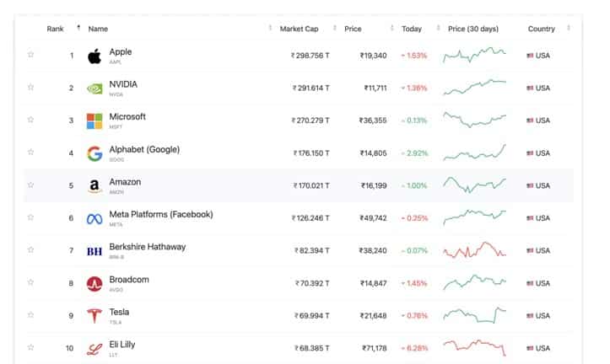This screenshot has height=364, width=610.
Task: Click the Price column header label
Action: click(353, 29)
